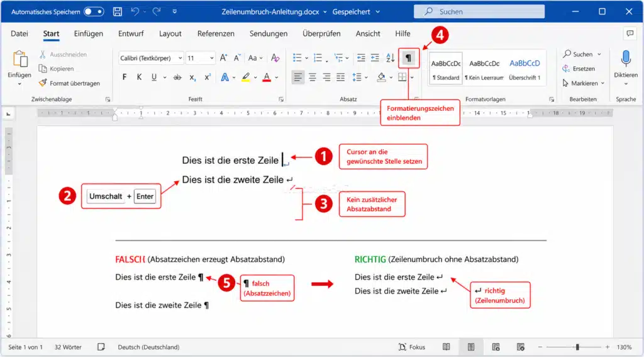
Task: Apply the yellow text highlight color
Action: pyautogui.click(x=246, y=77)
